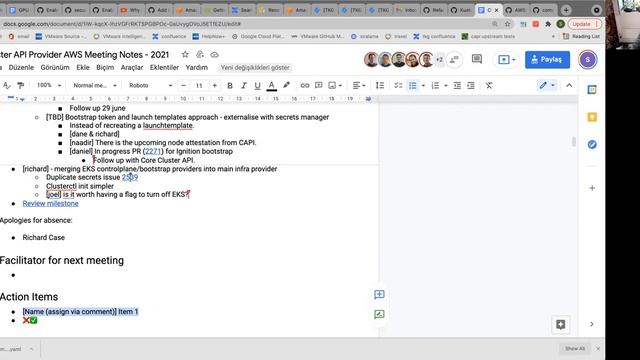Viewport: 640px width, 360px height.
Task: Insert a checklist
Action: coord(398,85)
